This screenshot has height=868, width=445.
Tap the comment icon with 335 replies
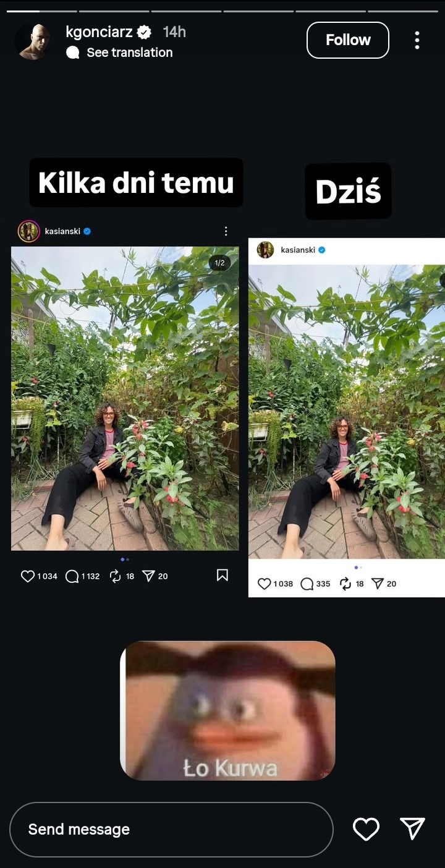click(x=307, y=584)
